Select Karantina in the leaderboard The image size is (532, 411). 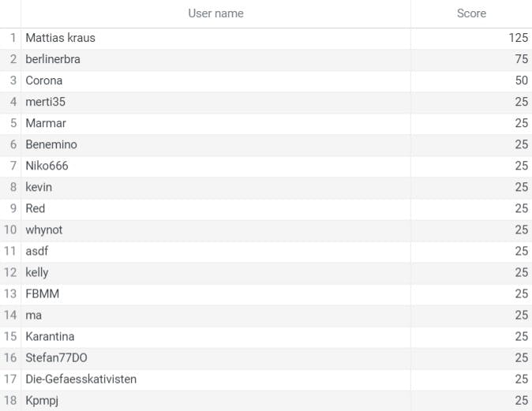50,337
